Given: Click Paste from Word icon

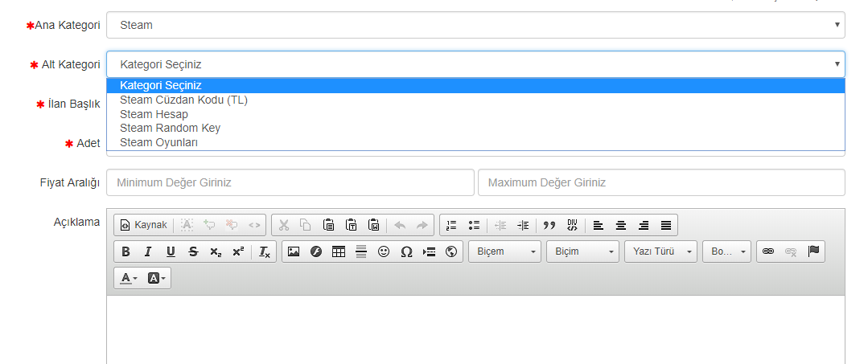Looking at the screenshot, I should pos(373,225).
